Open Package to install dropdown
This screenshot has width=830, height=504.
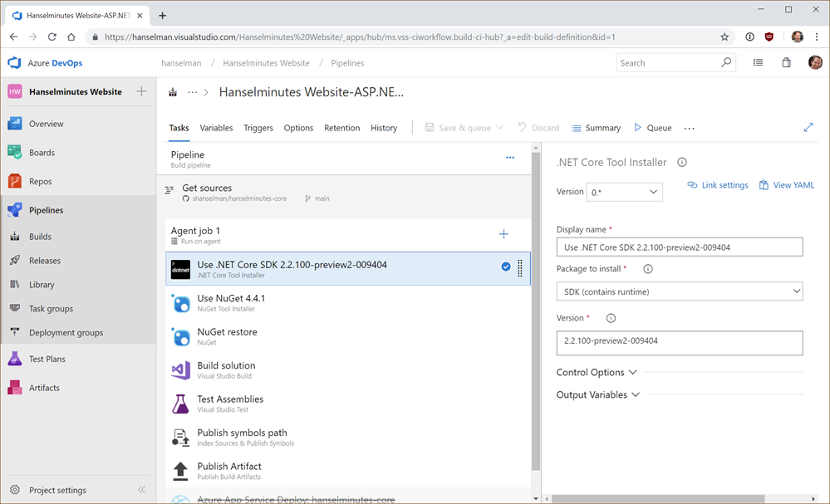tap(679, 291)
